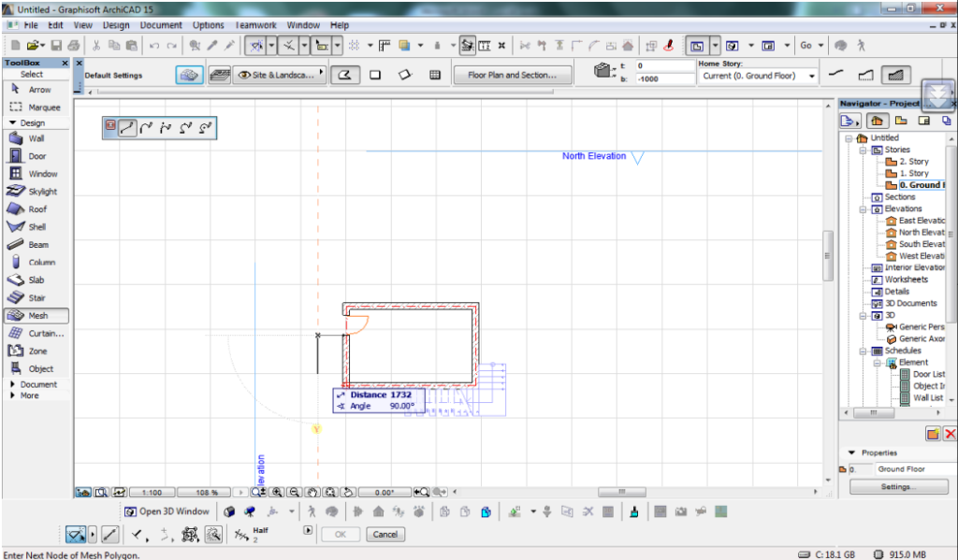
Task: Activate the Slab tool
Action: 36,280
